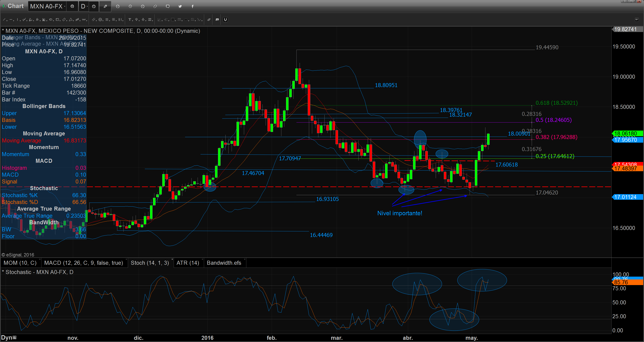Image resolution: width=644 pixels, height=342 pixels.
Task: Select the ellipse drawing tool
Action: [51, 20]
